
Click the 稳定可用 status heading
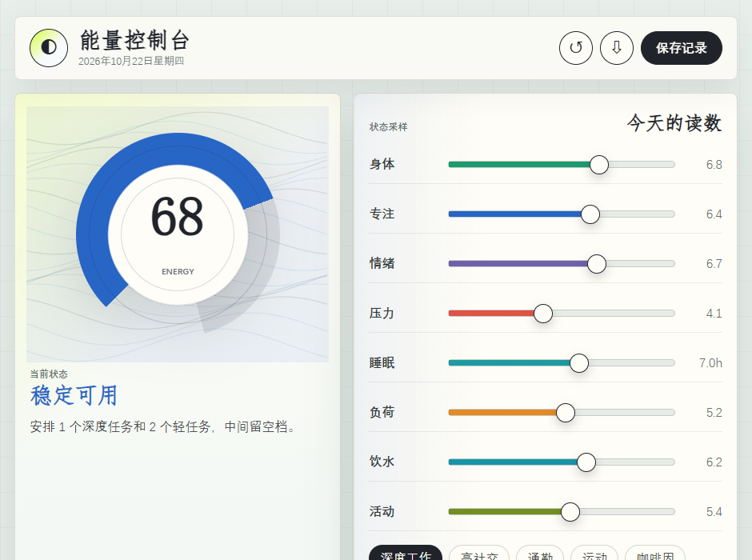point(74,395)
